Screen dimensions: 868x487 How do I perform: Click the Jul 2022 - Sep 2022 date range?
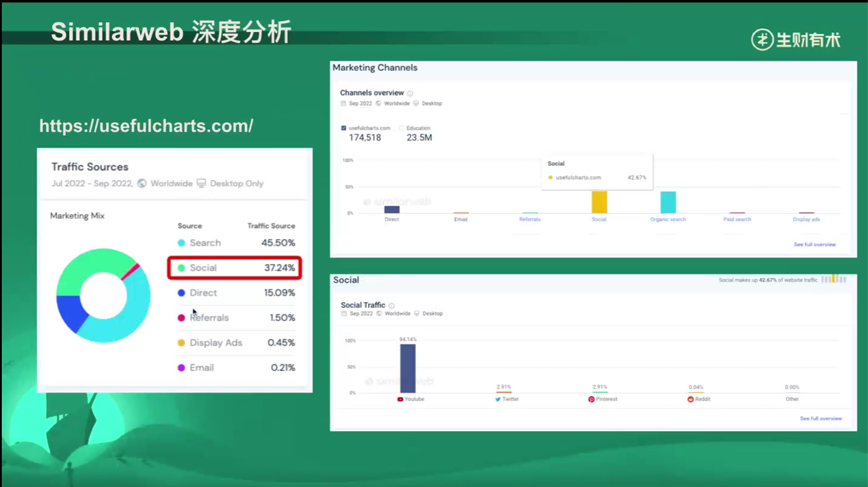(x=92, y=183)
